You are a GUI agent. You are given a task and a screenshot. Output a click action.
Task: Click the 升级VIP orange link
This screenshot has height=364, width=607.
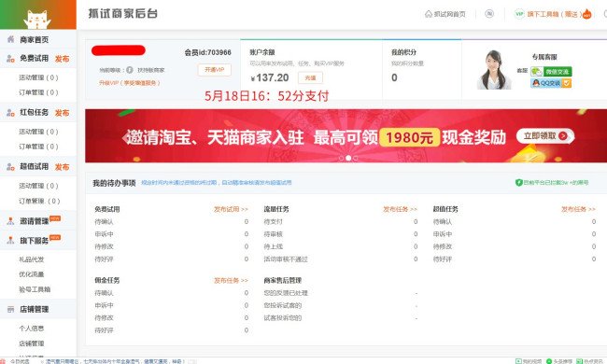[129, 83]
